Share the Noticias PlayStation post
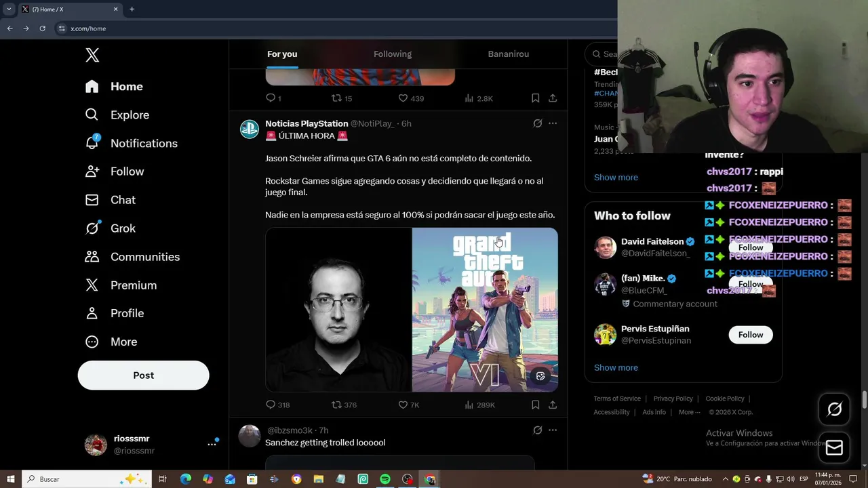The image size is (868, 488). click(x=553, y=405)
